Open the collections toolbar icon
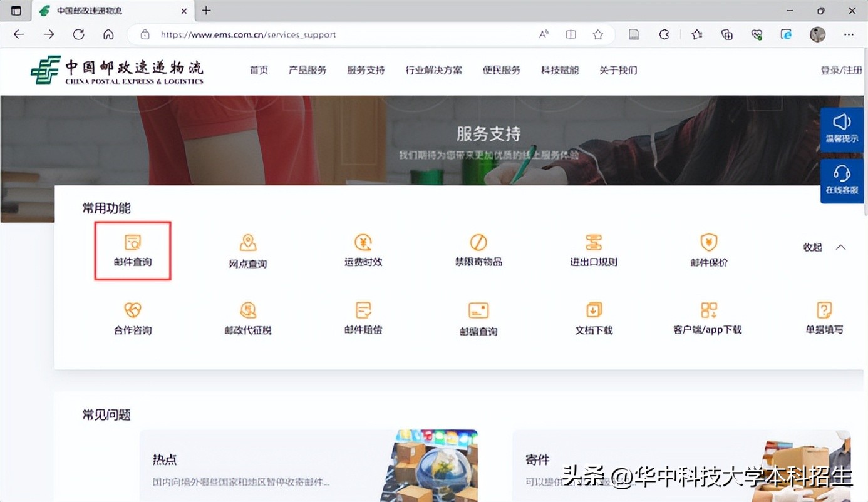This screenshot has width=868, height=502. [x=726, y=34]
